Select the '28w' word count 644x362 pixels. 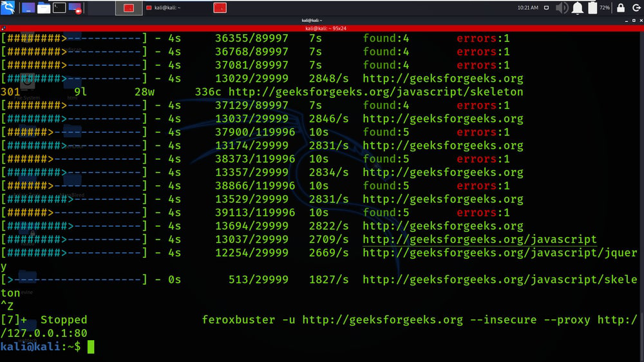[x=144, y=92]
